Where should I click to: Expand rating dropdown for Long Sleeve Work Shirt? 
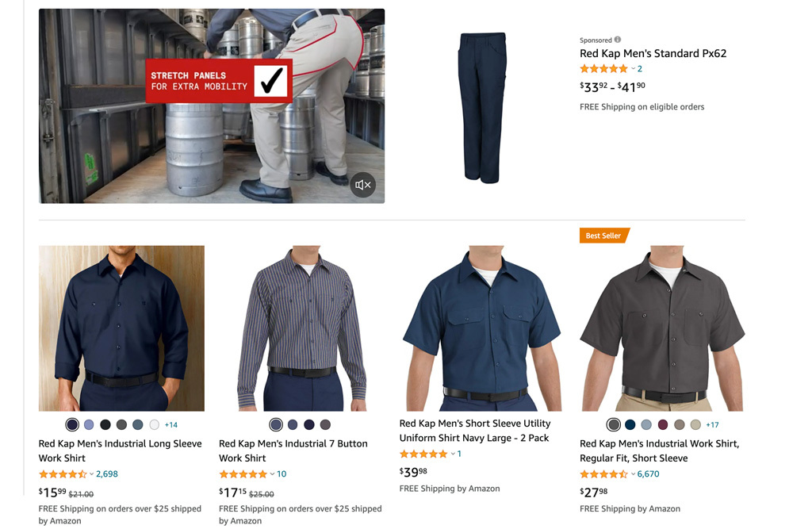92,473
